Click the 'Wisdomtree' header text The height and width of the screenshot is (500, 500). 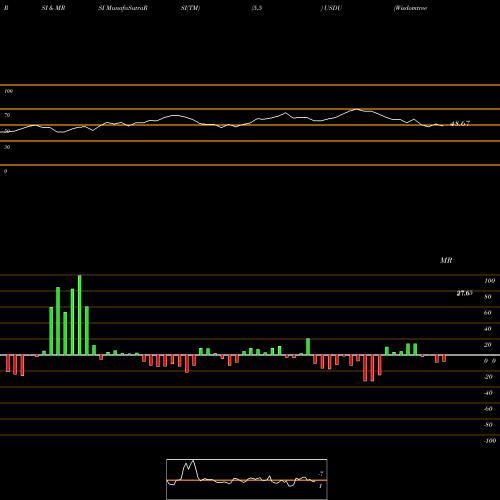(410, 8)
